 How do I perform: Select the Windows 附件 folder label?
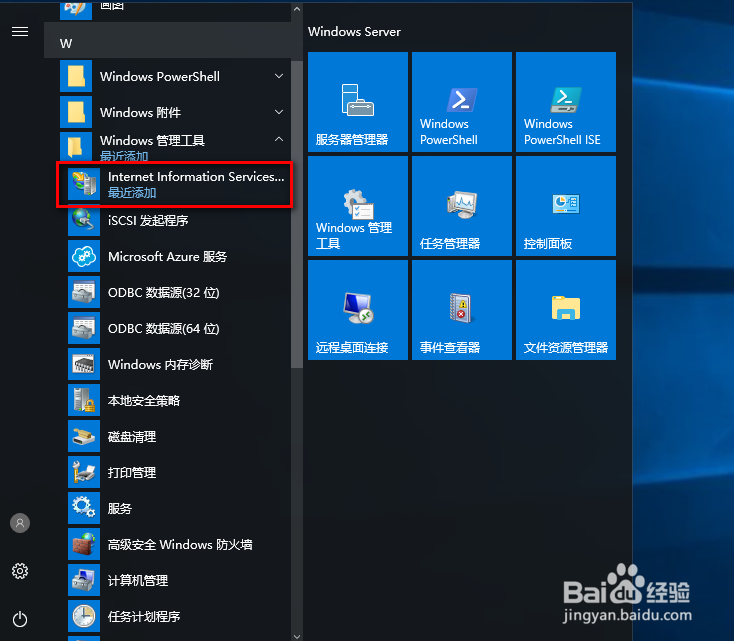click(140, 112)
